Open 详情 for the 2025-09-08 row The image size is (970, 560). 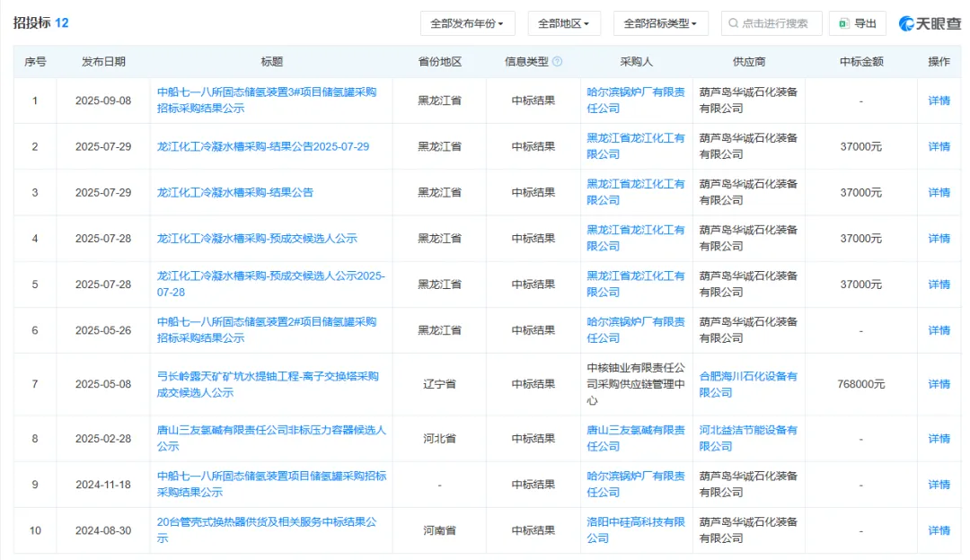(939, 101)
